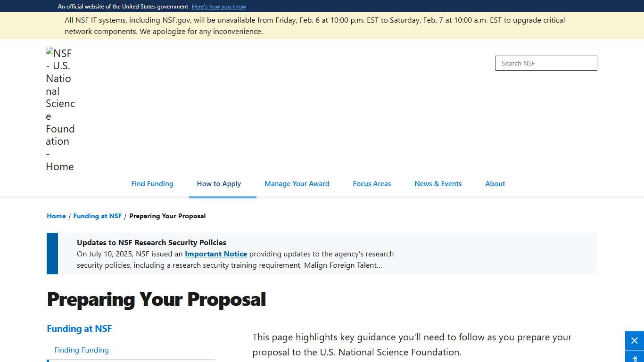The width and height of the screenshot is (644, 362).
Task: Open Funding at NSF from the breadcrumb
Action: (x=98, y=216)
